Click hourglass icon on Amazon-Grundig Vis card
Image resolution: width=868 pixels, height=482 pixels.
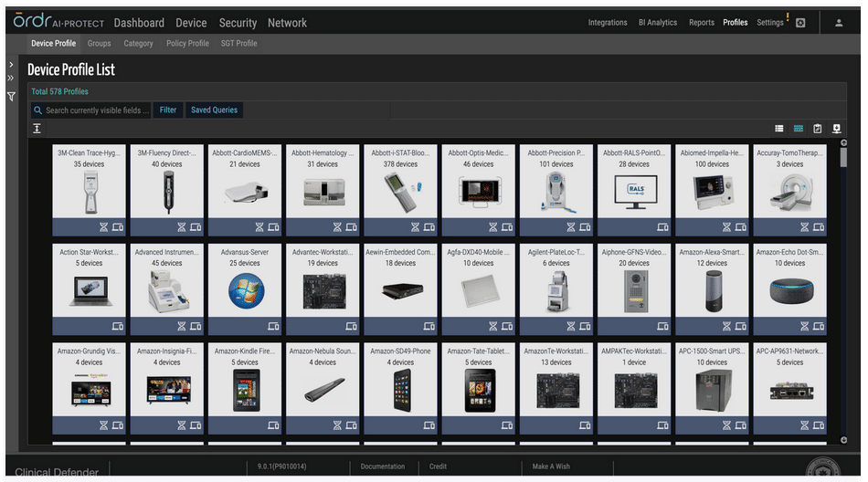coord(103,425)
